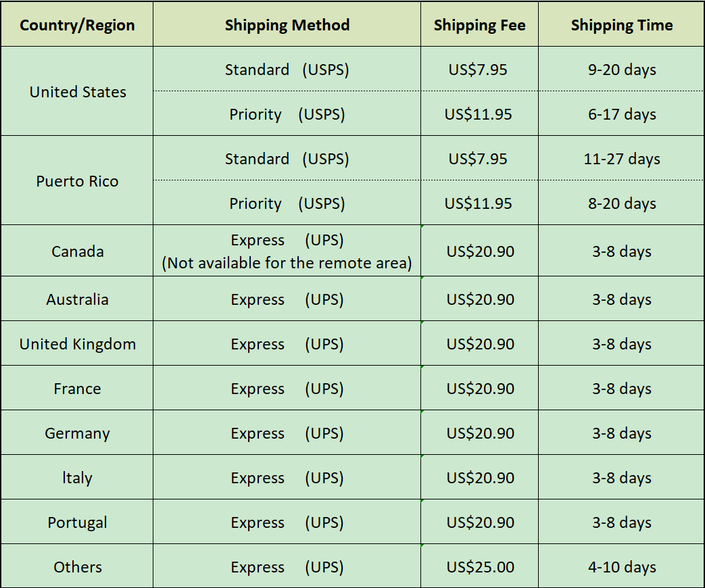Click the Country/Region column header
The width and height of the screenshot is (705, 588).
pos(77,26)
